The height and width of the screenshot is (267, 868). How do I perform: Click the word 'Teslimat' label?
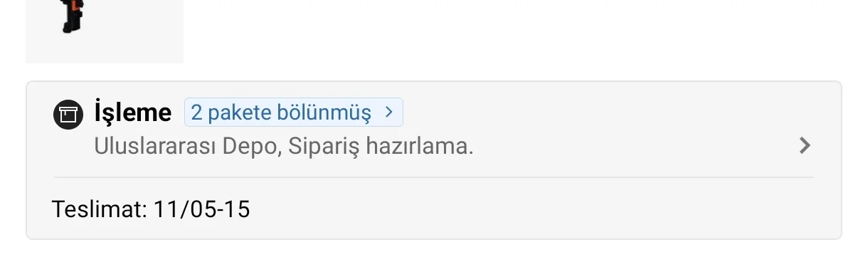click(98, 210)
